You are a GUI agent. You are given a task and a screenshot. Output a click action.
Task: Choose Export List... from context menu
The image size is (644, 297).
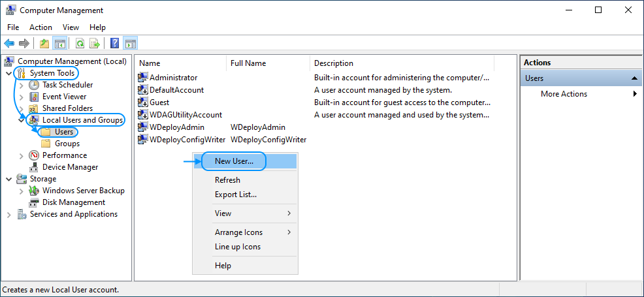tap(245, 195)
